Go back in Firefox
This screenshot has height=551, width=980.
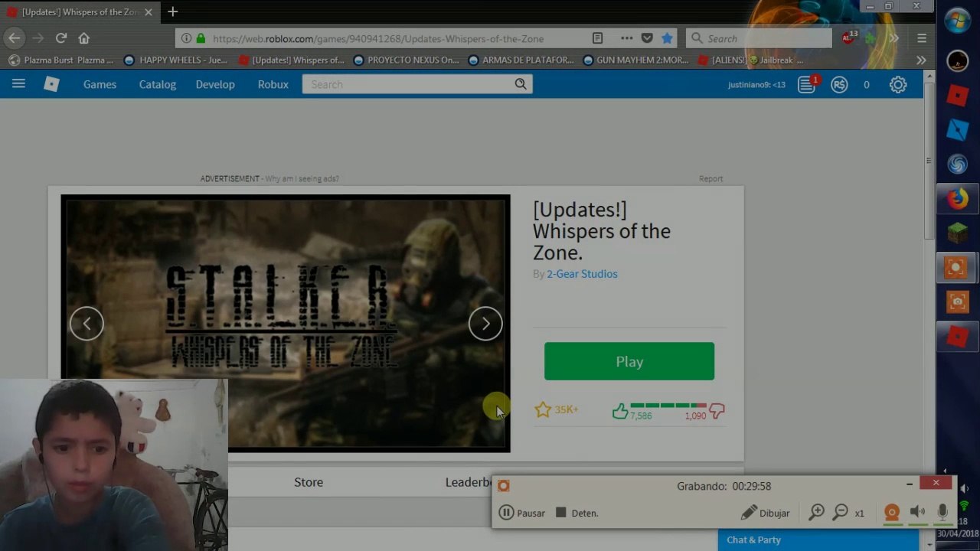tap(14, 37)
